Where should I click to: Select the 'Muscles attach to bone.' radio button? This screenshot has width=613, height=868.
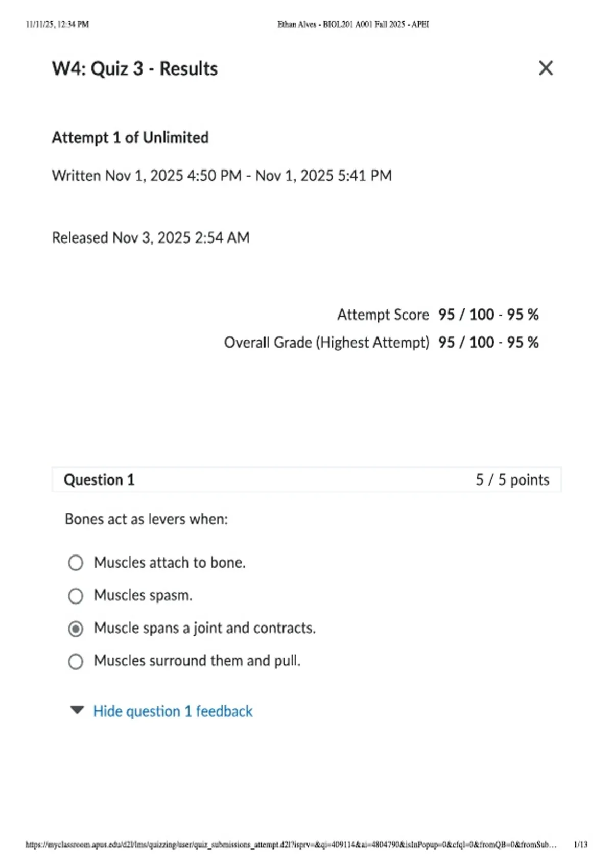76,563
